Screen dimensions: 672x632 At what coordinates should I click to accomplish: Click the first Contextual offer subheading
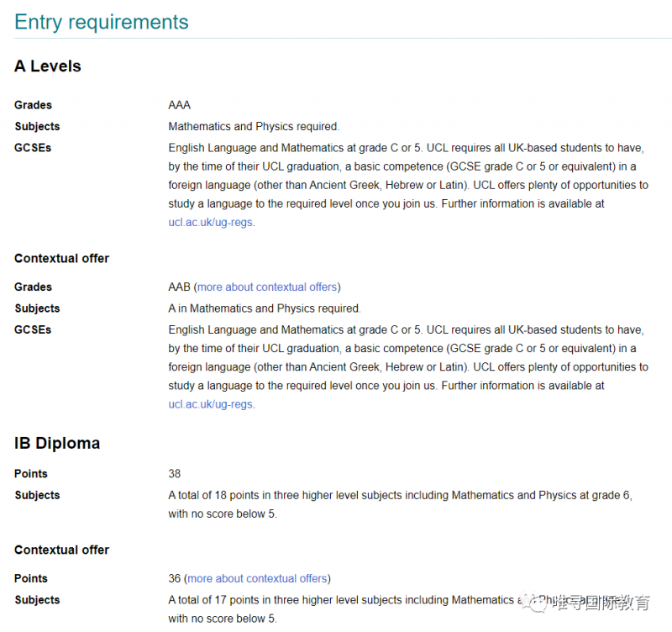coord(61,258)
